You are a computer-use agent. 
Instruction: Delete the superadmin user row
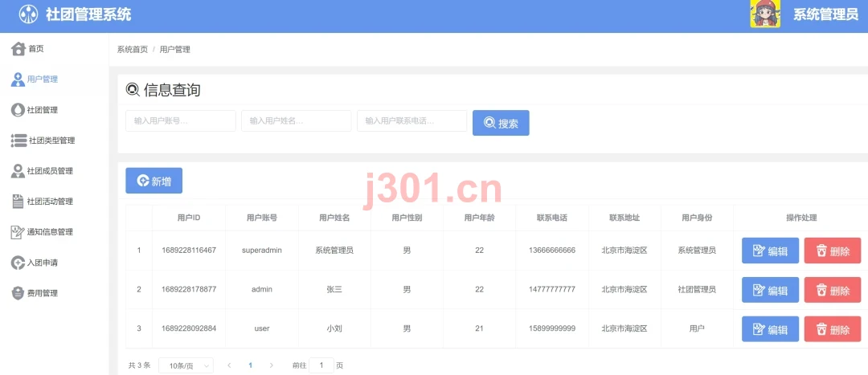pyautogui.click(x=833, y=251)
